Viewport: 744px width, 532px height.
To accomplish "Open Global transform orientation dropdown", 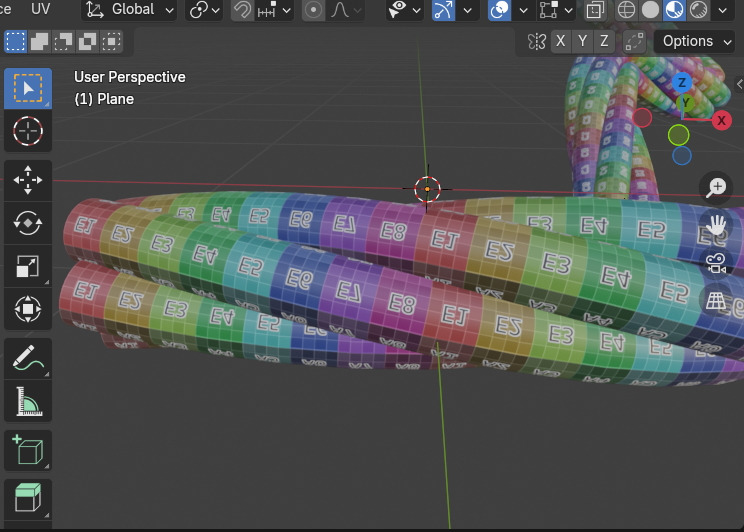I will (129, 10).
